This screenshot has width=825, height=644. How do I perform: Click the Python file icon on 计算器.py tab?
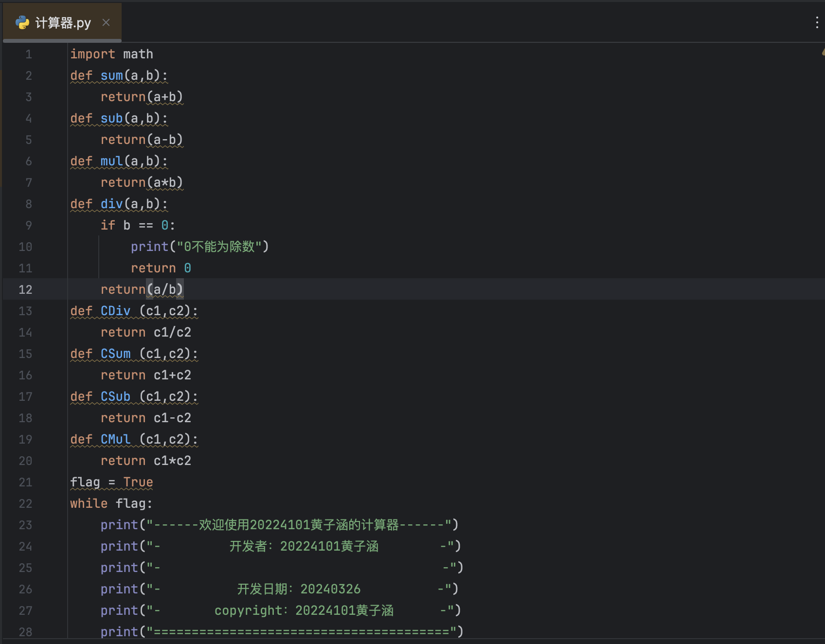pos(22,23)
